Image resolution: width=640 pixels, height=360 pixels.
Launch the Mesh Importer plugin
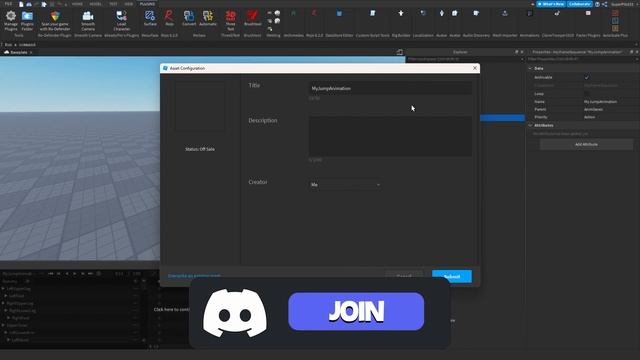pyautogui.click(x=505, y=13)
